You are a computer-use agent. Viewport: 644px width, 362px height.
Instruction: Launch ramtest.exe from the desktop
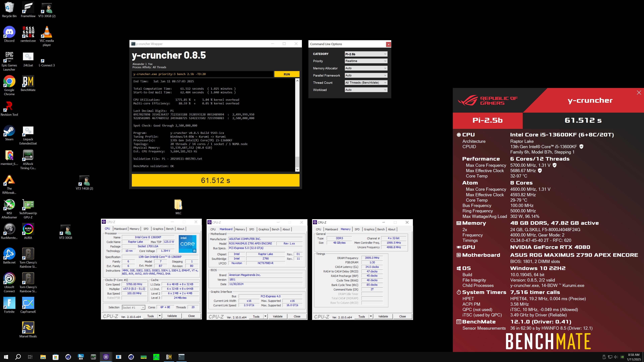click(28, 34)
